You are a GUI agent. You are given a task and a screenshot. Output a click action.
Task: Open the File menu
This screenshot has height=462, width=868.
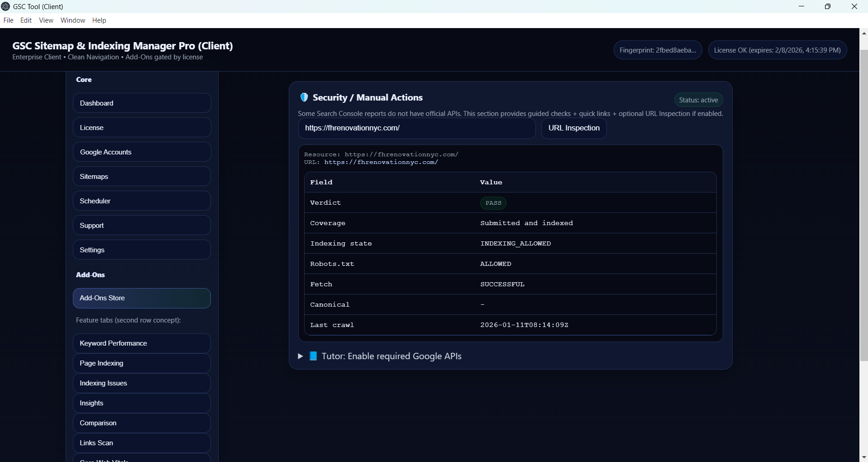(8, 20)
